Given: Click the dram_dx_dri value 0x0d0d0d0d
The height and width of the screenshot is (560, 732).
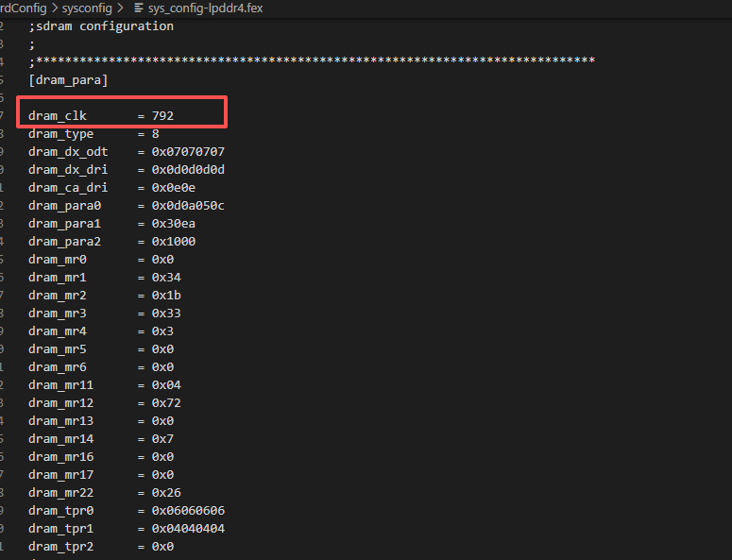Looking at the screenshot, I should coord(188,170).
